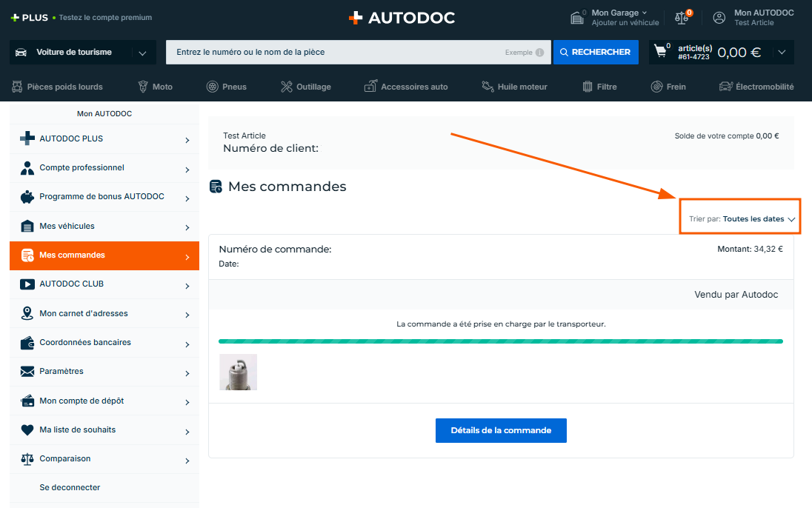Click the Se deconnecter link
812x525 pixels.
[x=70, y=488]
